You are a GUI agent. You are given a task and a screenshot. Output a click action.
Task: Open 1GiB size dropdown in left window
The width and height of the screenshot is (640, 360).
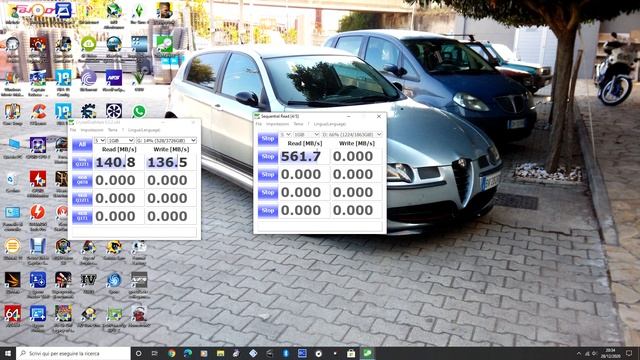120,140
